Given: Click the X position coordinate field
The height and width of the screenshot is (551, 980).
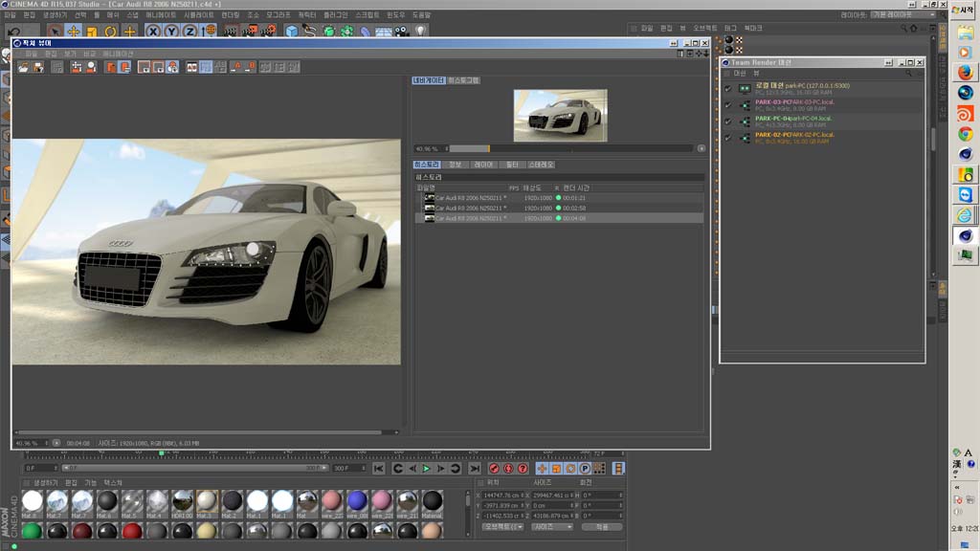Looking at the screenshot, I should pos(503,496).
